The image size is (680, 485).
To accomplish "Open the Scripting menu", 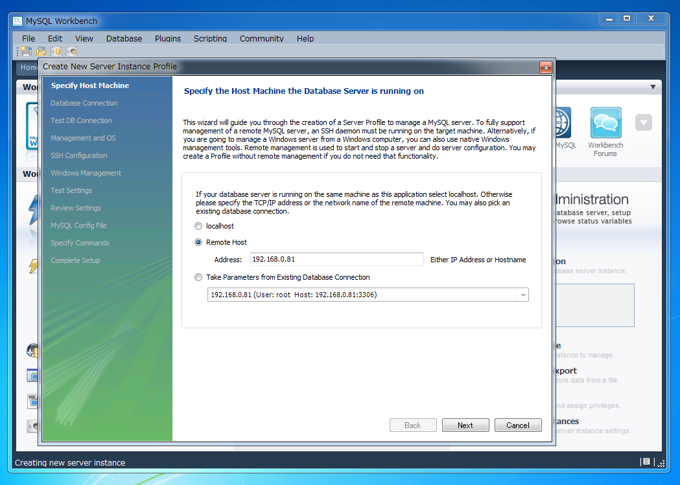I will click(210, 39).
